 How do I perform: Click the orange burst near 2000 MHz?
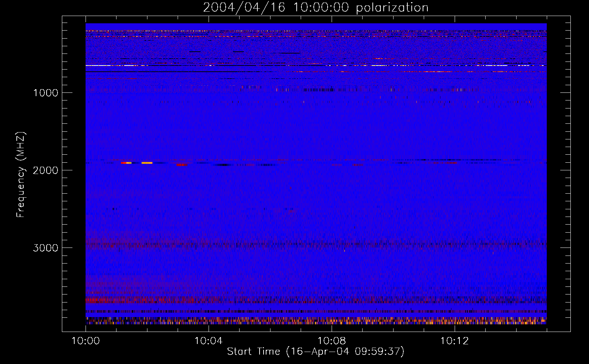(x=147, y=163)
